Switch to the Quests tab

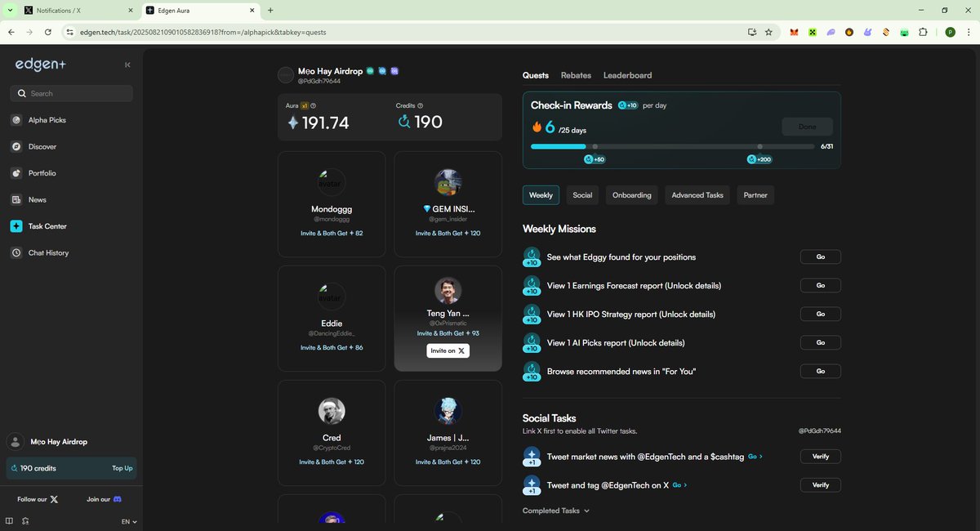536,75
